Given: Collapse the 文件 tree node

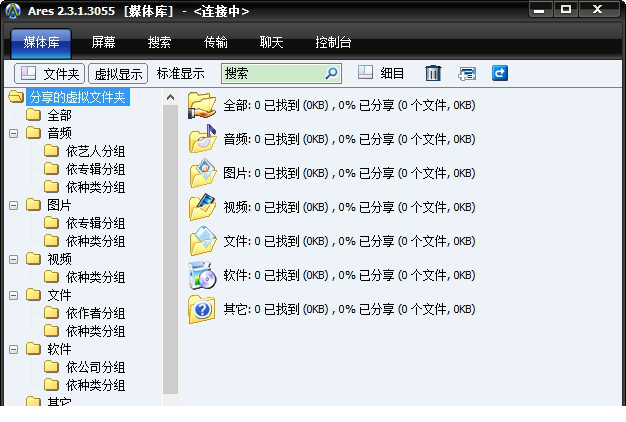Looking at the screenshot, I should coord(14,295).
